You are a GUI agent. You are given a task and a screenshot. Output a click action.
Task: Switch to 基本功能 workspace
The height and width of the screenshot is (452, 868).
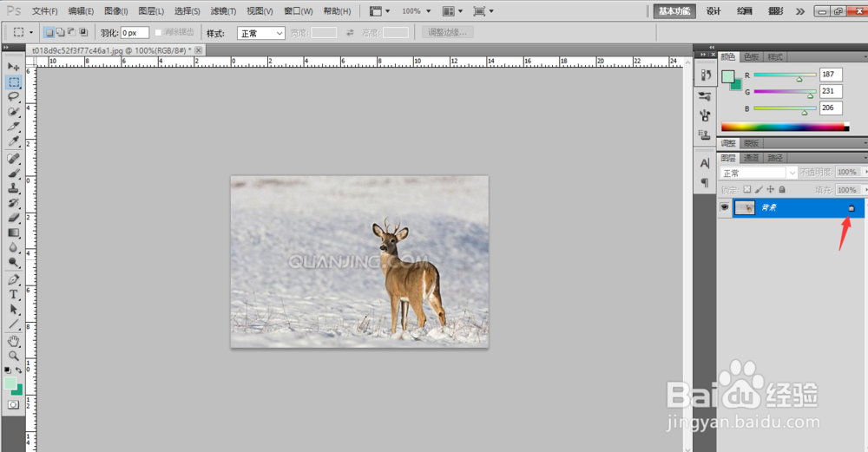click(674, 11)
